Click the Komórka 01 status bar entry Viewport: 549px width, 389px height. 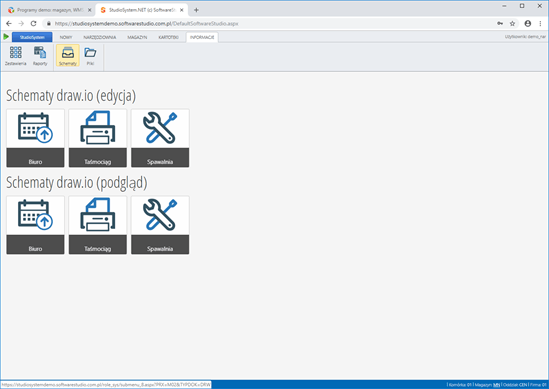tap(460, 385)
